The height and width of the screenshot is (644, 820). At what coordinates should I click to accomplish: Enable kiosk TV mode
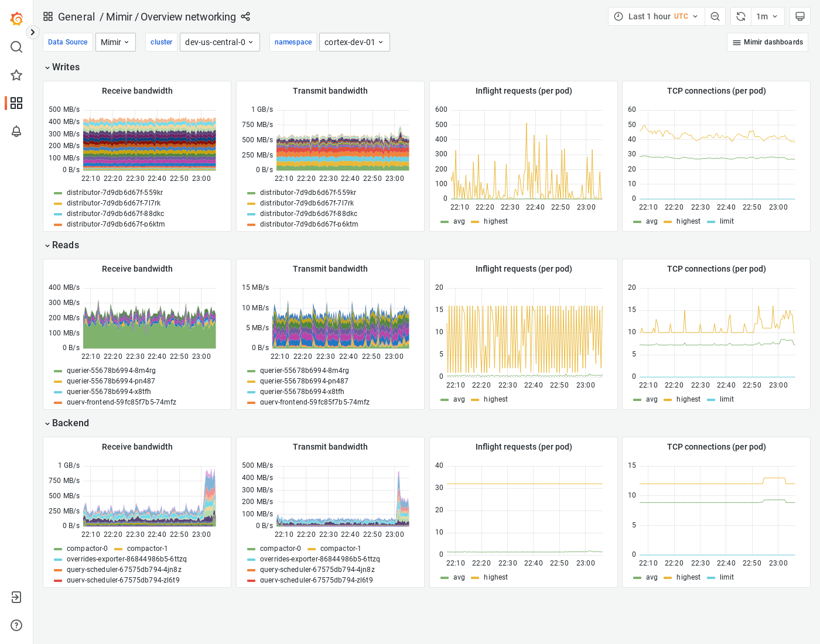(x=800, y=16)
